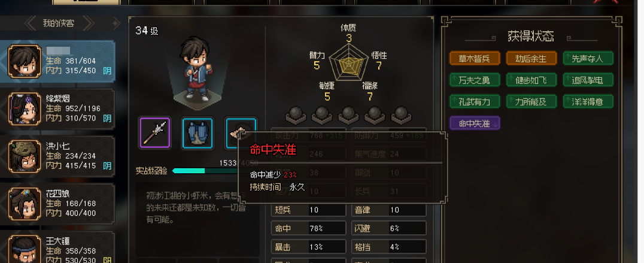Click the 劫后余生 status tag
644x263 pixels.
531,58
